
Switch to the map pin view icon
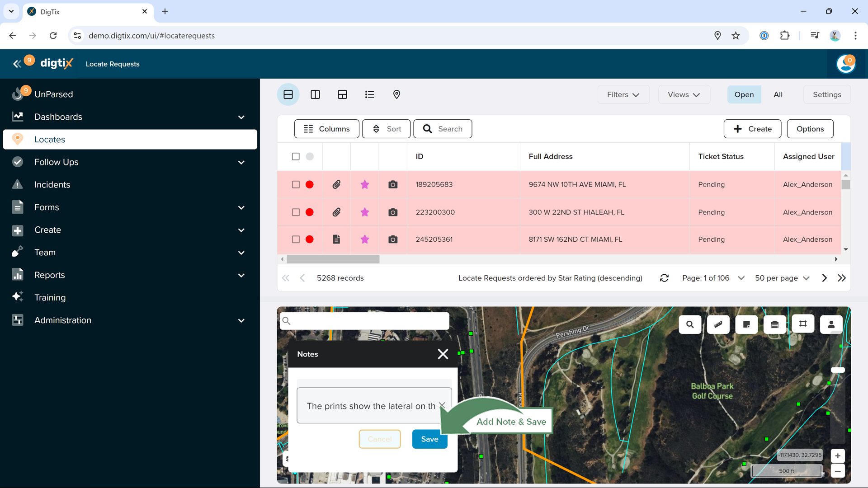[396, 94]
